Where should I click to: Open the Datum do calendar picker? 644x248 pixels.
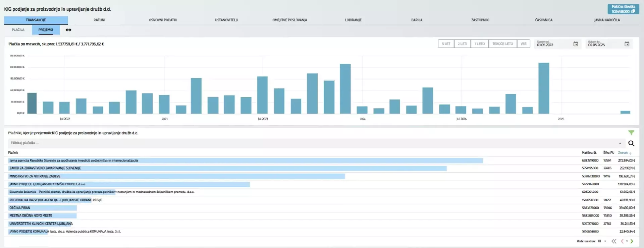coord(627,44)
